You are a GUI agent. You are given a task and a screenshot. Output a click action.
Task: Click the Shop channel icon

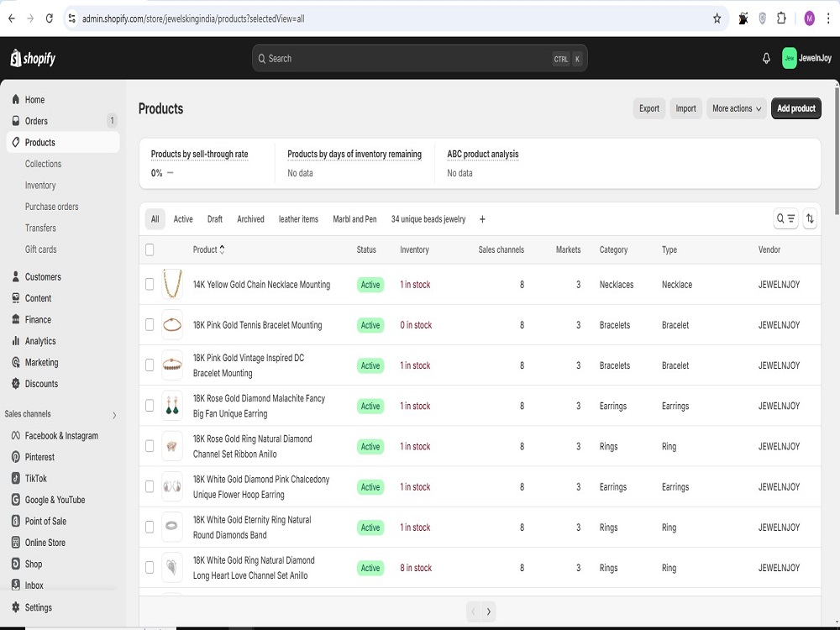coord(15,564)
